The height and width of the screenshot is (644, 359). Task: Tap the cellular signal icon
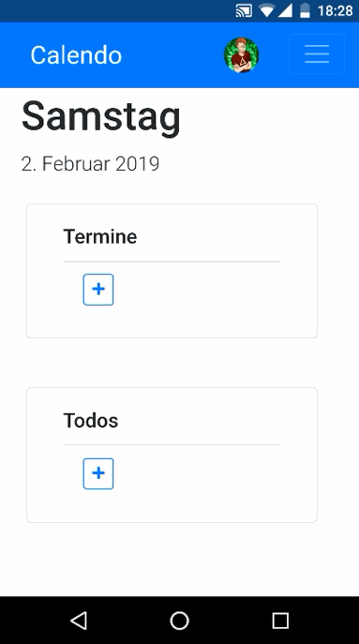pos(285,10)
